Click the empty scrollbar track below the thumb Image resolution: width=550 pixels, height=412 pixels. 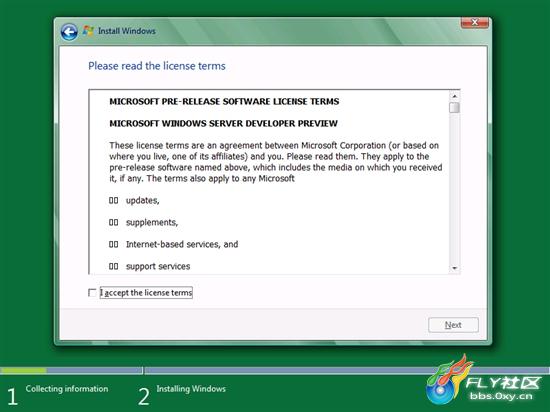point(455,188)
